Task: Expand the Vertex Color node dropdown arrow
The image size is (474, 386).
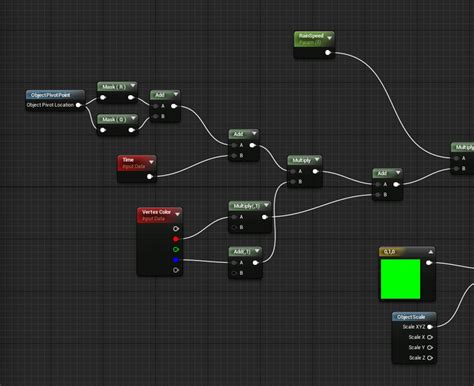Action: tap(177, 214)
